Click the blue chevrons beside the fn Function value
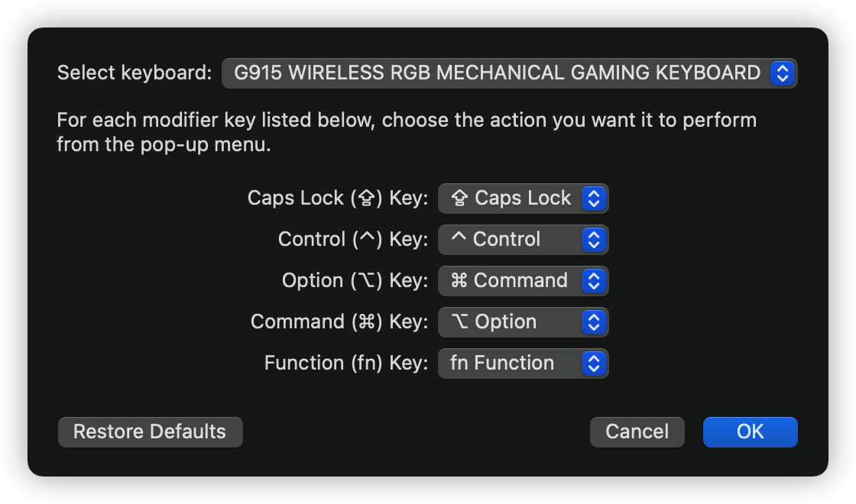Screen dimensions: 856x504 click(x=594, y=363)
